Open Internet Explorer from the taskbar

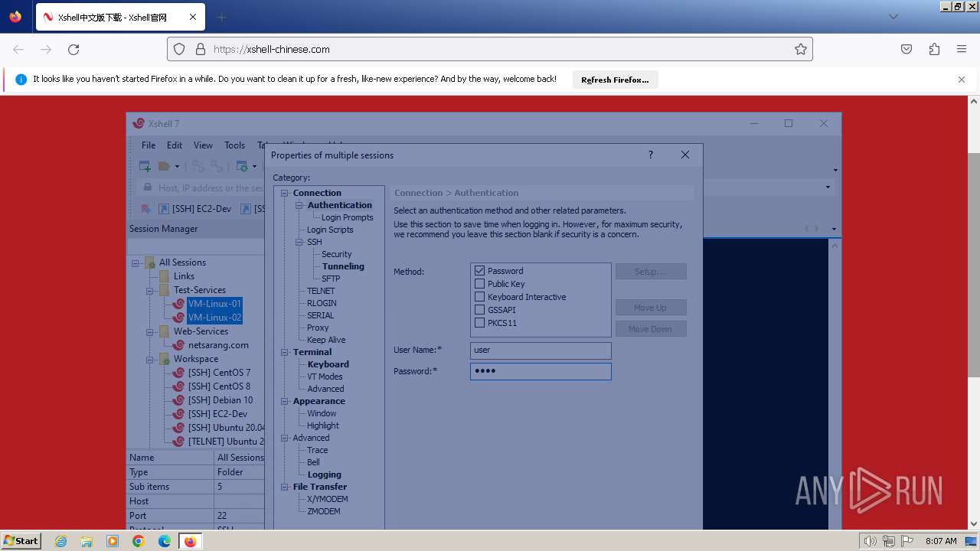point(61,541)
